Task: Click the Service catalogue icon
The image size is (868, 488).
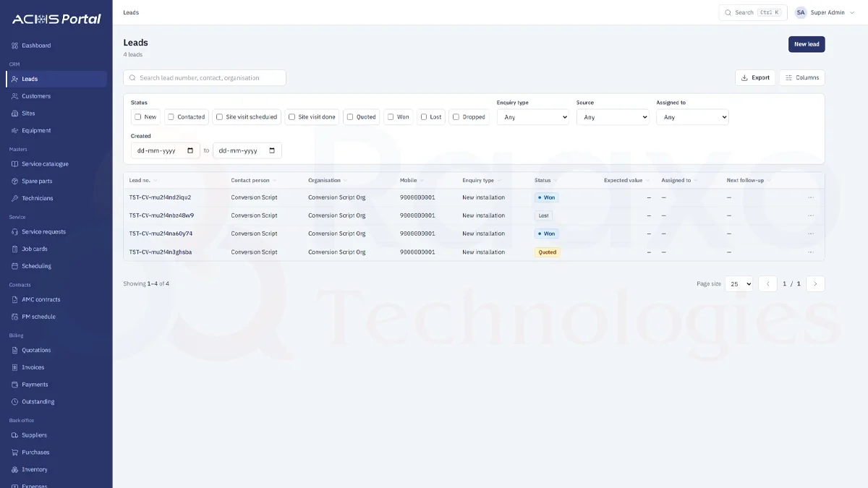Action: [x=14, y=164]
